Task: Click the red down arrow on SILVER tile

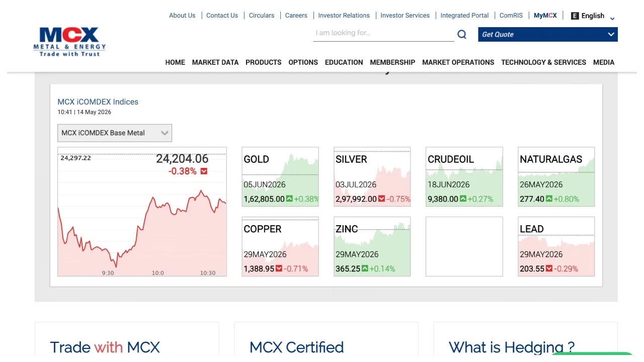Action: coord(382,199)
